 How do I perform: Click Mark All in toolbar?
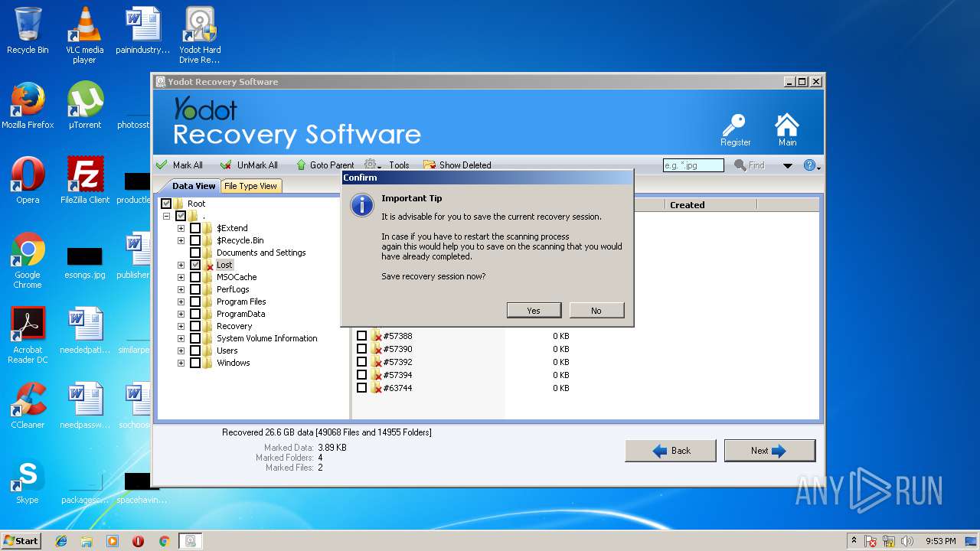(x=180, y=165)
